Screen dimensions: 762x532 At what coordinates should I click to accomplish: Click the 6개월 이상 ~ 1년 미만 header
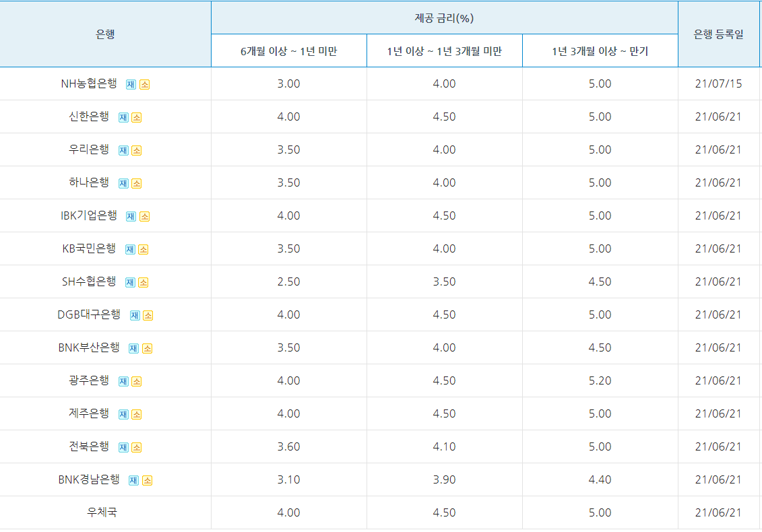[288, 51]
